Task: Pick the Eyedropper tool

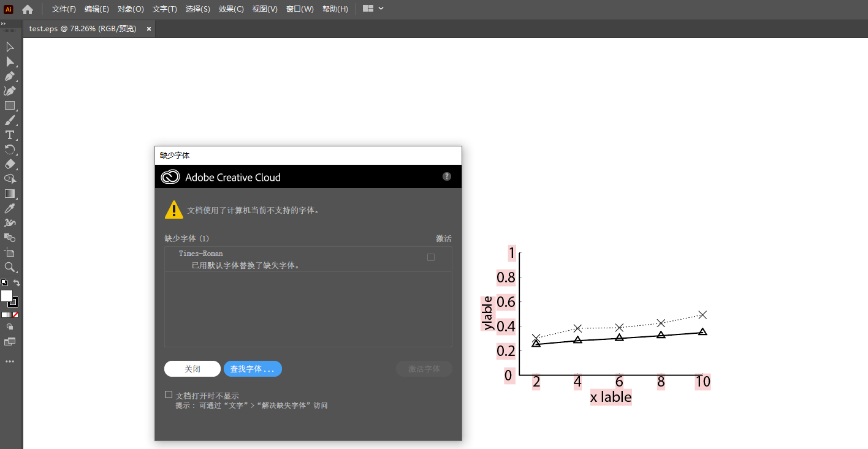Action: 10,208
